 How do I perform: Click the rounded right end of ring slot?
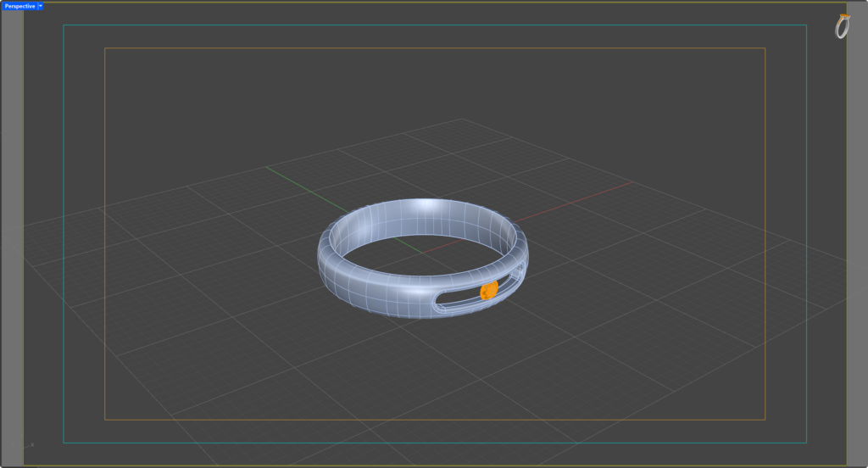coord(519,273)
